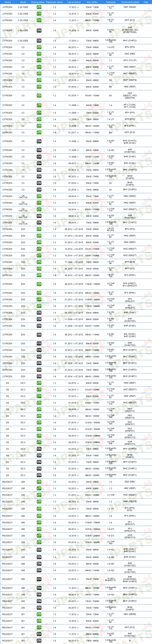The width and height of the screenshot is (152, 644).
Task: Select the '10.2012 ->' production date cell
Action: [73, 557]
